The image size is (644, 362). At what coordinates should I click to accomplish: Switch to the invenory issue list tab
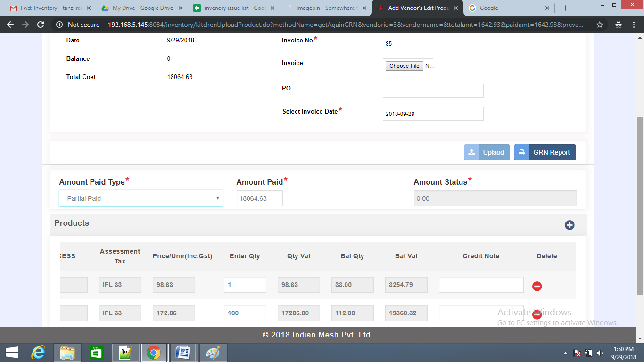233,8
